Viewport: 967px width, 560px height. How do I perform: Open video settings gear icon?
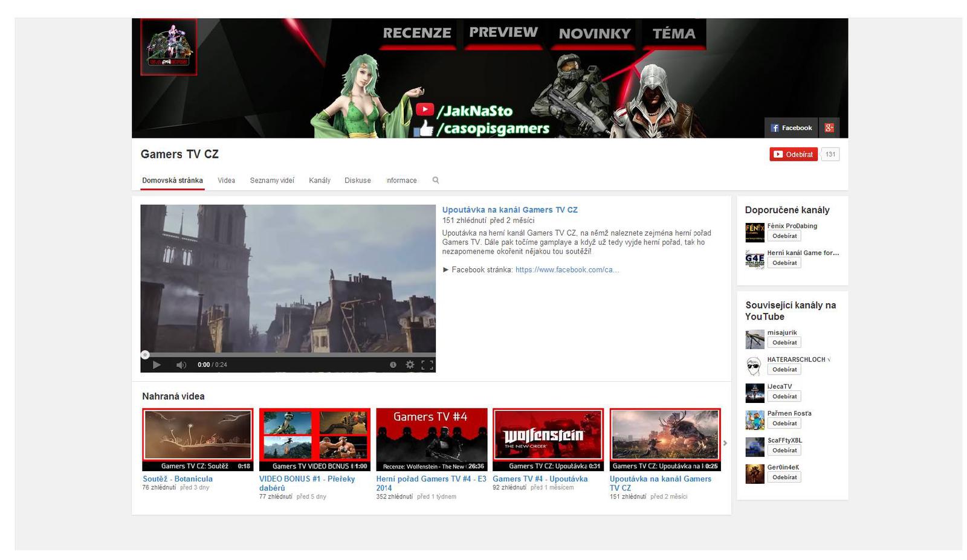(x=410, y=365)
